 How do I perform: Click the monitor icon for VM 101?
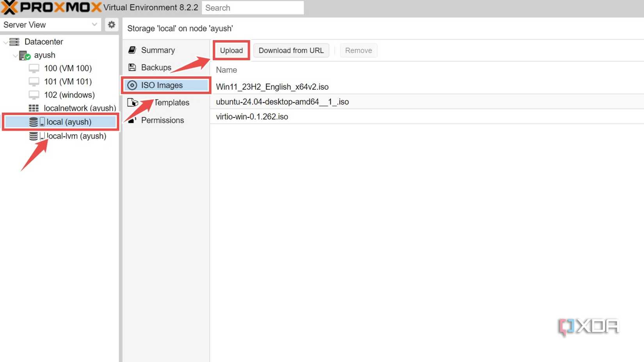[34, 82]
